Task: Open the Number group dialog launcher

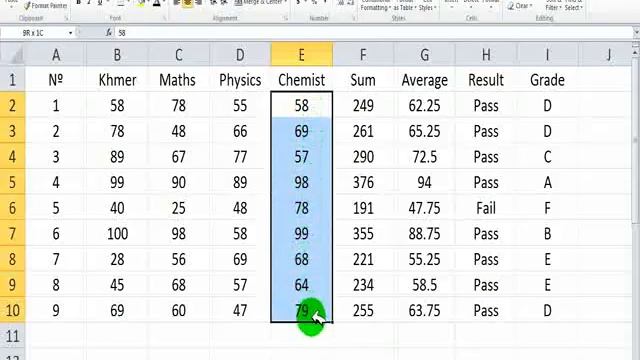Action: [353, 18]
